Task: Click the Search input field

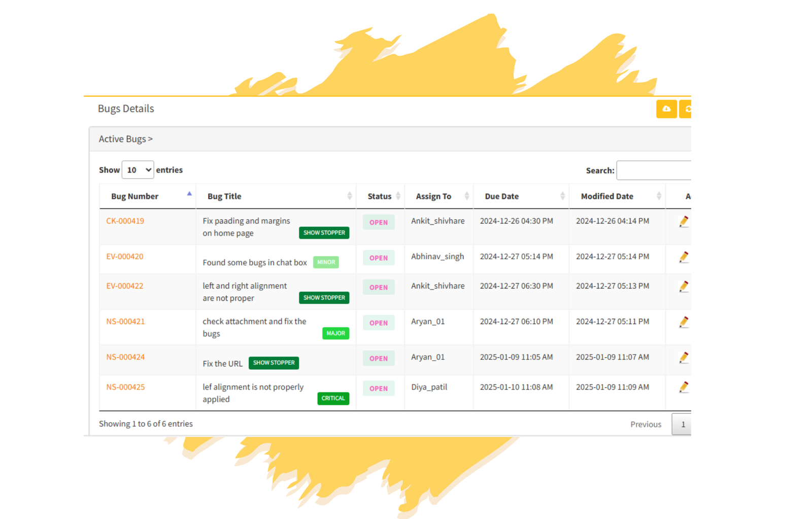Action: (654, 170)
